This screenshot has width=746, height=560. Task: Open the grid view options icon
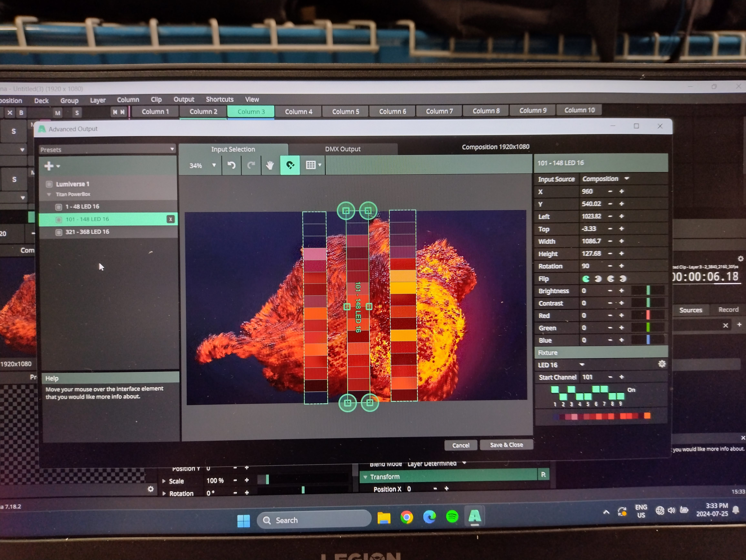[x=313, y=165]
